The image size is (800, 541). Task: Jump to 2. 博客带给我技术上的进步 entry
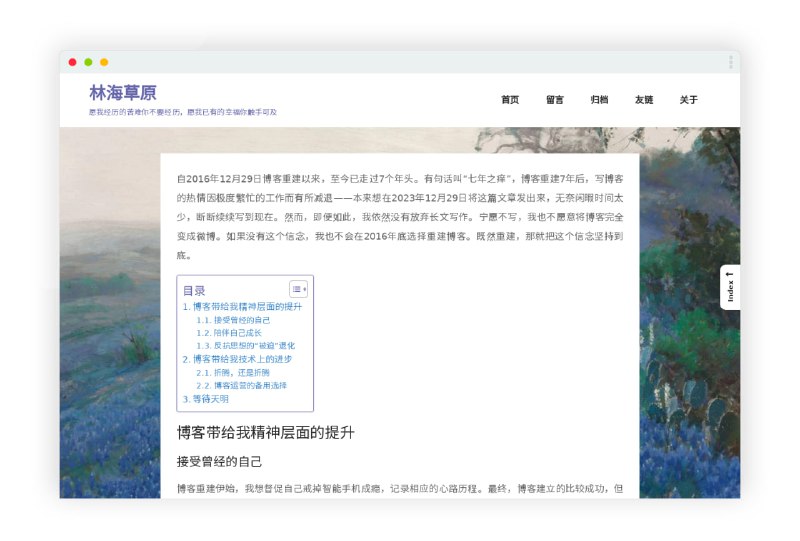coord(237,359)
